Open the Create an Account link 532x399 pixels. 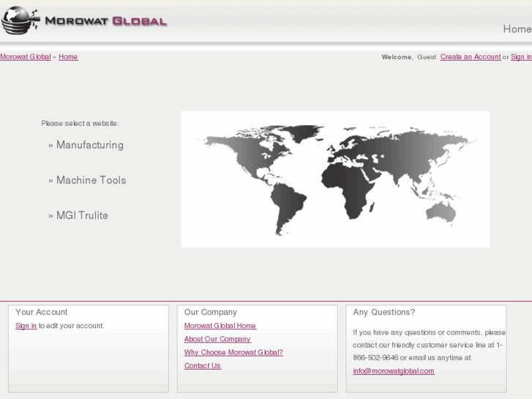tap(470, 57)
